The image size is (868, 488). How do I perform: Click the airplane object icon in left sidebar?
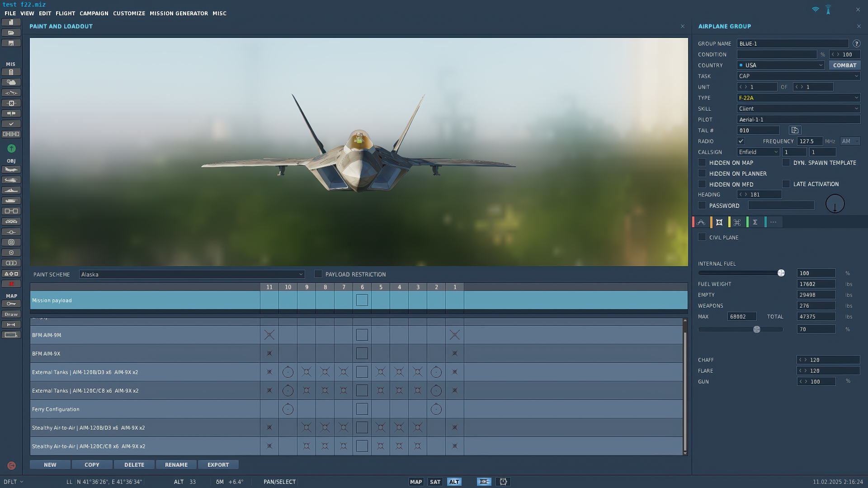(11, 169)
